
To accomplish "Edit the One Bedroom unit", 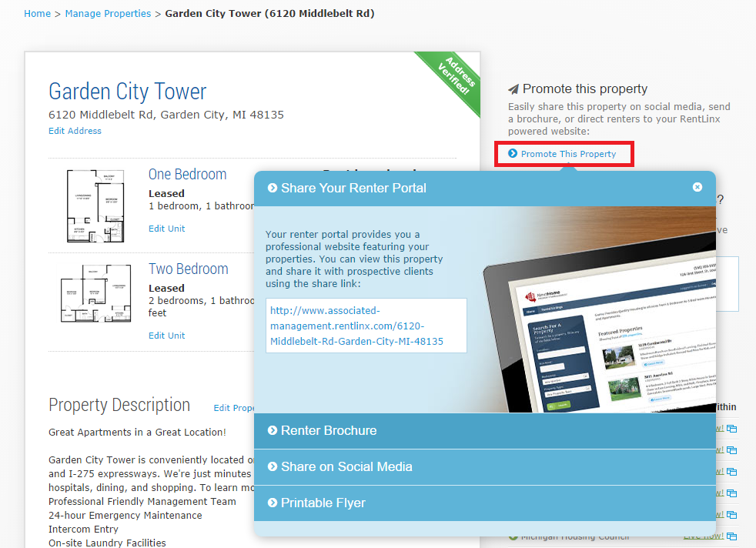I will click(166, 228).
